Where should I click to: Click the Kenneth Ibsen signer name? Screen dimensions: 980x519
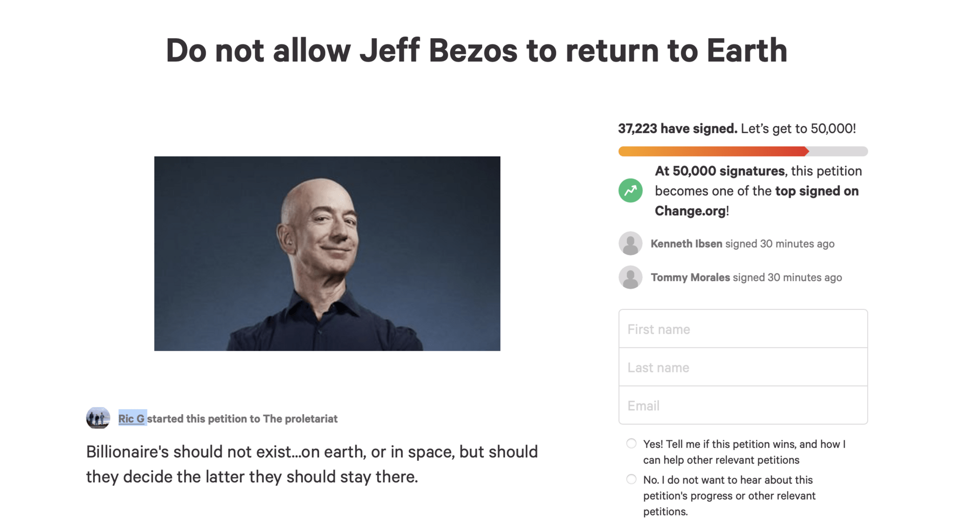686,243
